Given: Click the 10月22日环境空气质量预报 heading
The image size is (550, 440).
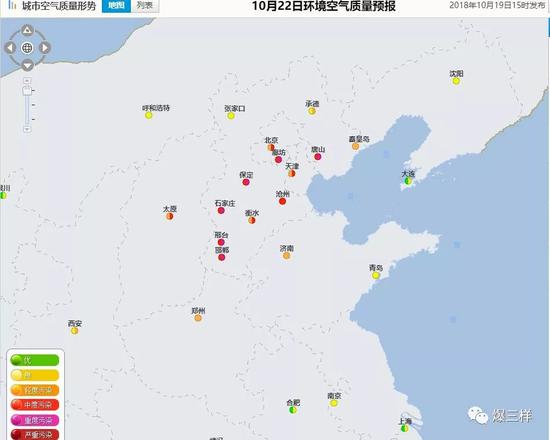Looking at the screenshot, I should pyautogui.click(x=324, y=6).
